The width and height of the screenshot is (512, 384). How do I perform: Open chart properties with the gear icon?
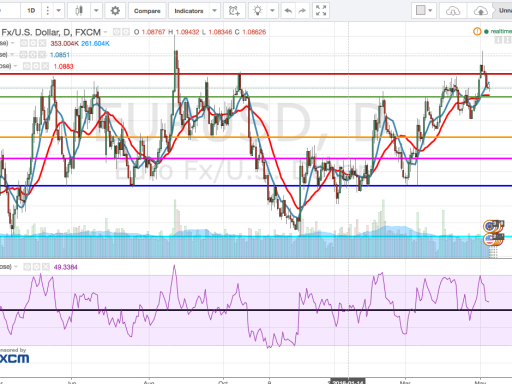(x=115, y=11)
